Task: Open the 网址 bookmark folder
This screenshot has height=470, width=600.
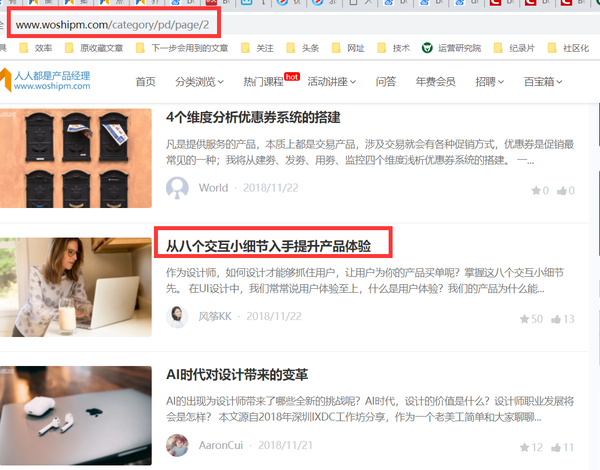Action: click(348, 48)
